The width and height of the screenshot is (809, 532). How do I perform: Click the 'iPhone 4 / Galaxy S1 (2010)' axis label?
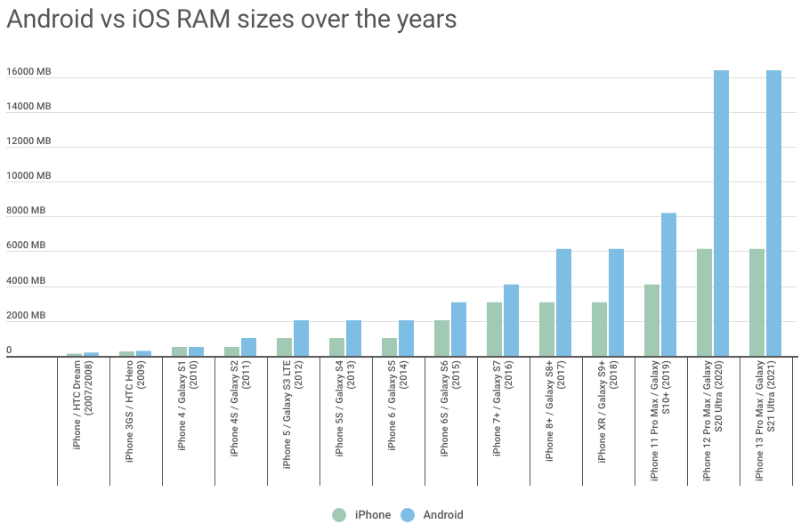coord(188,405)
